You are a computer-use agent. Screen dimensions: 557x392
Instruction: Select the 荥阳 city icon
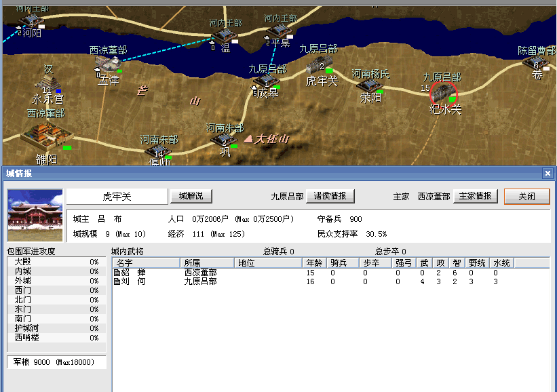[369, 85]
